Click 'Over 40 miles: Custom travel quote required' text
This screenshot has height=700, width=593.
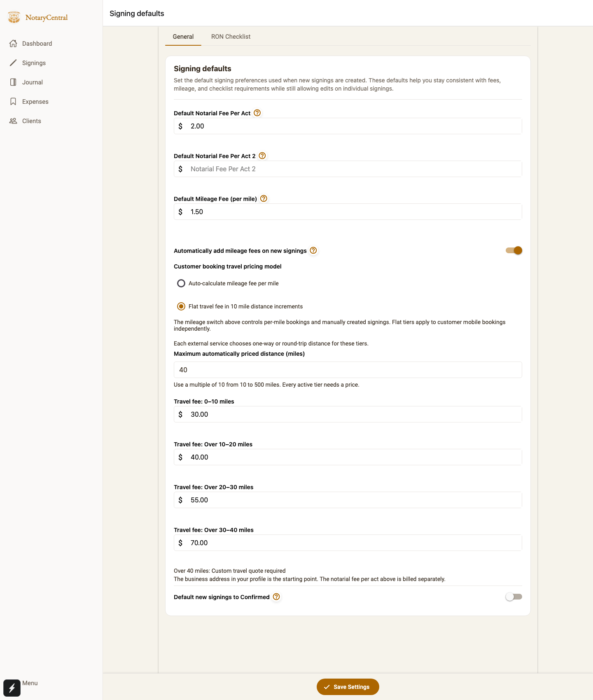pyautogui.click(x=230, y=571)
